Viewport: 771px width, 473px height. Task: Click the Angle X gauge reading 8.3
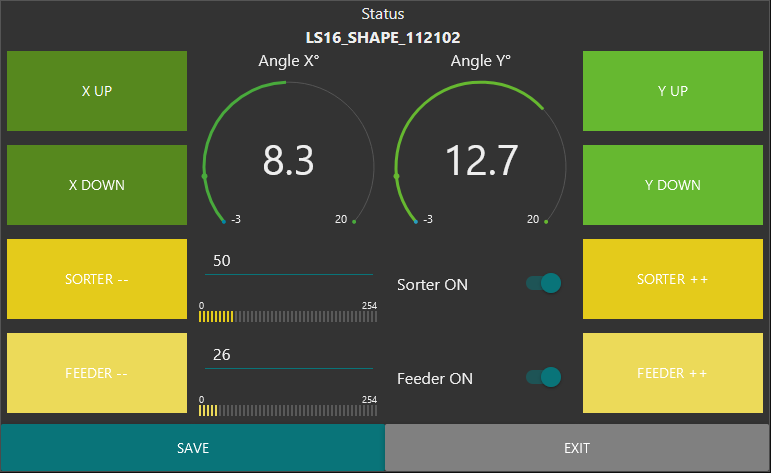pos(288,160)
